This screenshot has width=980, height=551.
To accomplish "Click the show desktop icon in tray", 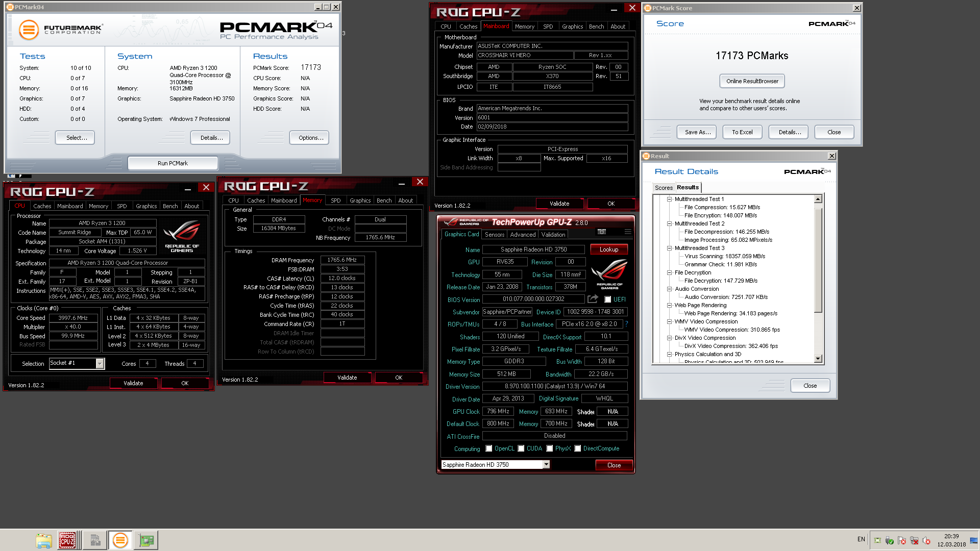I will (974, 540).
